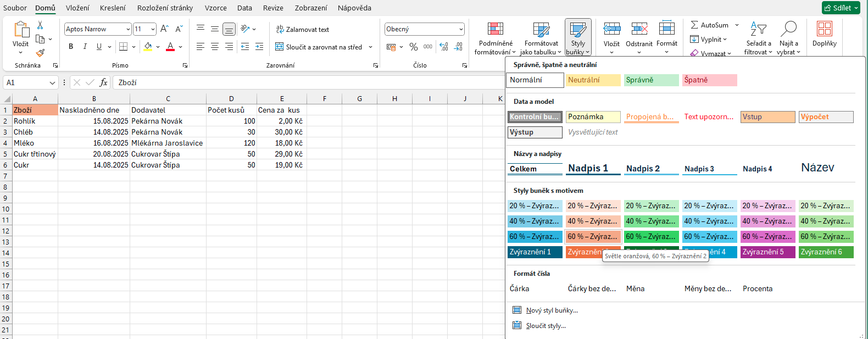Click the Vložit cells icon

(611, 29)
